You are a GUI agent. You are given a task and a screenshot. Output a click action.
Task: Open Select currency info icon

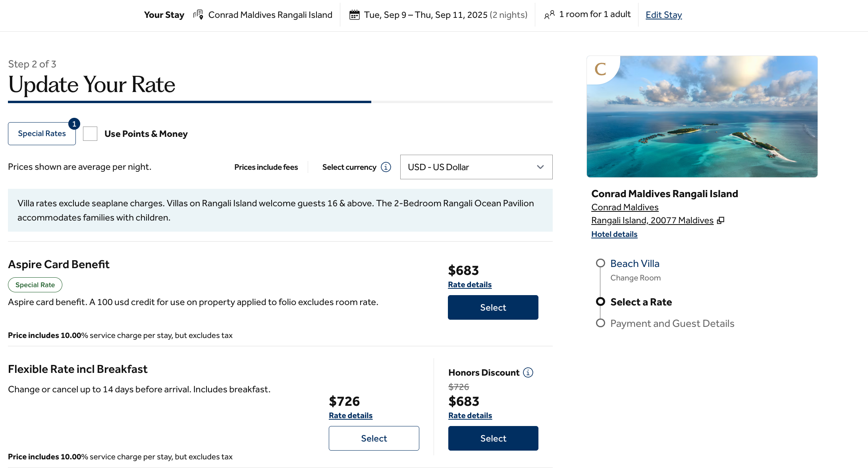click(x=386, y=167)
